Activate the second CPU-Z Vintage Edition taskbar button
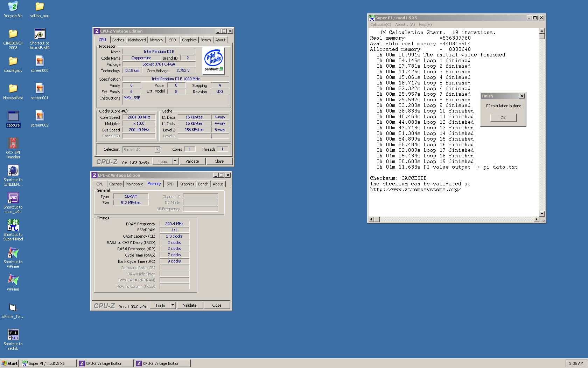The width and height of the screenshot is (588, 368). 163,363
